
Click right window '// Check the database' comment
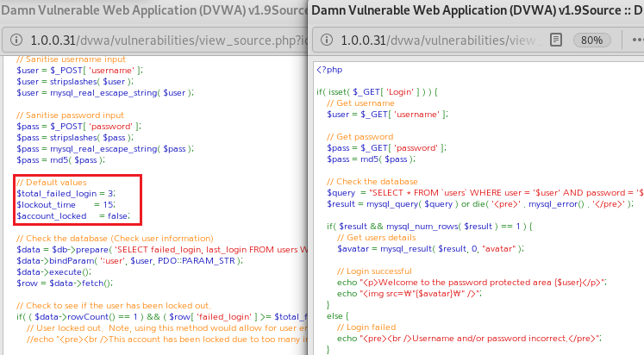pyautogui.click(x=372, y=182)
